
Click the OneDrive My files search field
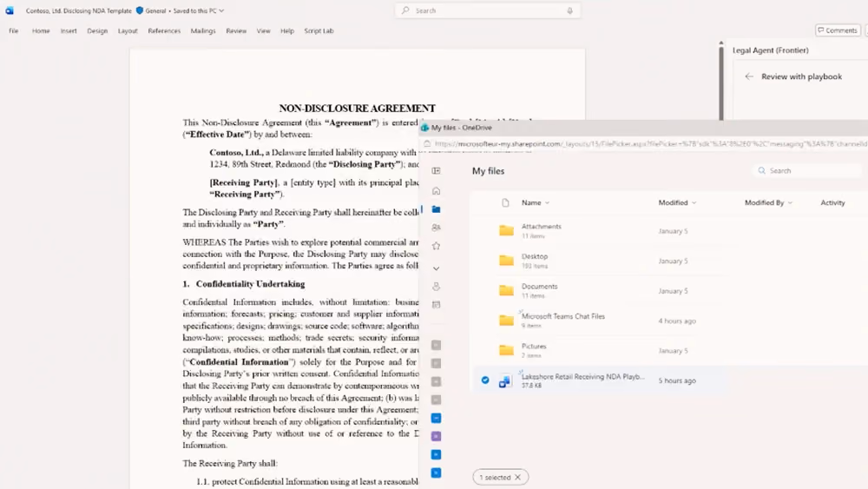807,170
